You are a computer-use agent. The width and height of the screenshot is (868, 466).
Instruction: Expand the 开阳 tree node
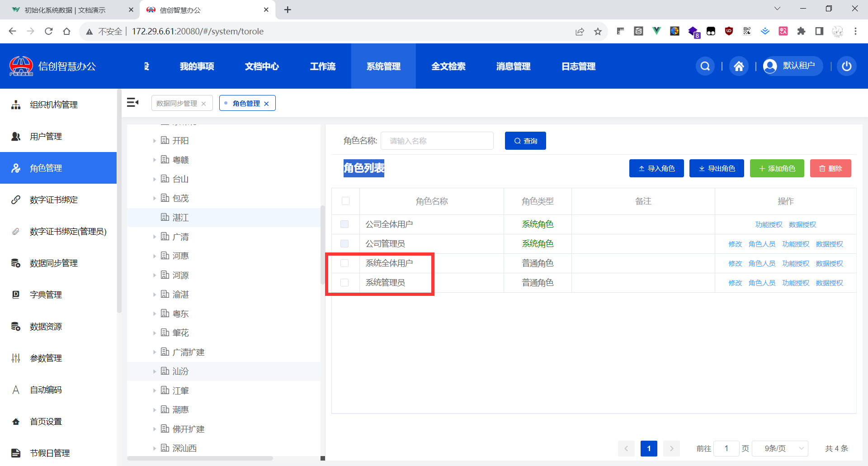pos(154,141)
